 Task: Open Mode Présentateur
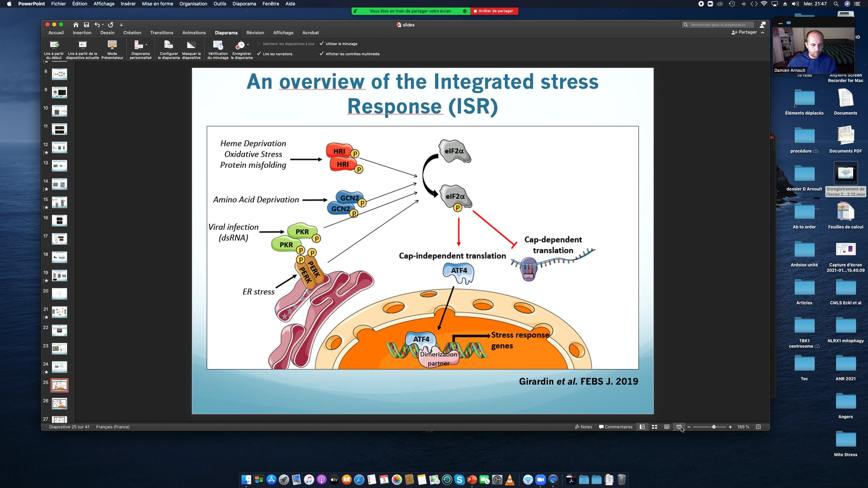[112, 50]
